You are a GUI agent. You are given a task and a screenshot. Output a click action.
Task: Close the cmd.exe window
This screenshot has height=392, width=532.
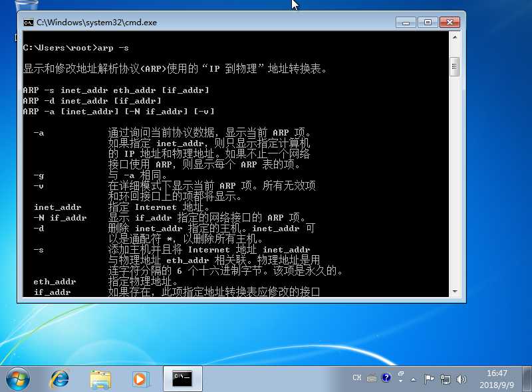(x=450, y=23)
